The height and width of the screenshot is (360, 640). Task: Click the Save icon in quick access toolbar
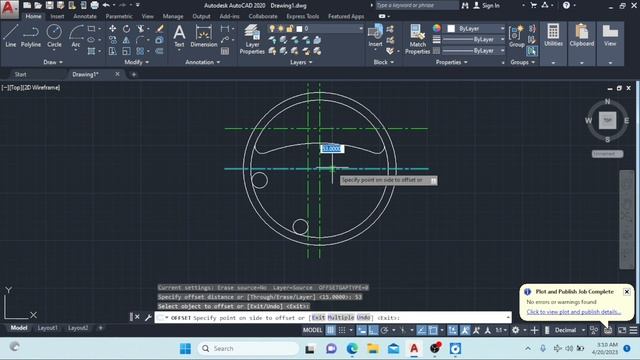click(x=49, y=5)
